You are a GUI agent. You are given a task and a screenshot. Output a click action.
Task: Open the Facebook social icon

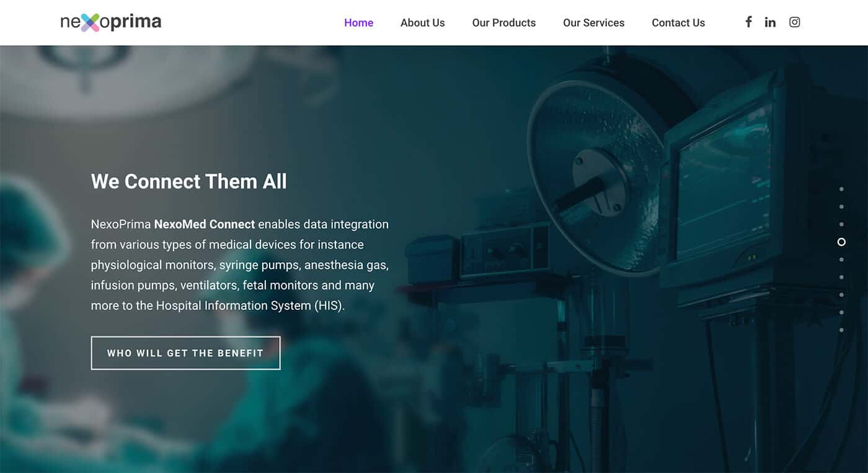pyautogui.click(x=748, y=22)
